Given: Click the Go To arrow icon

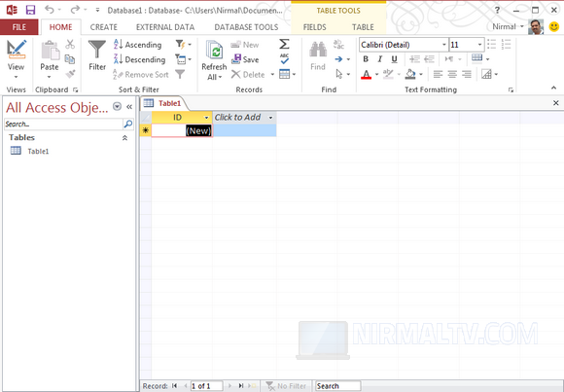Looking at the screenshot, I should click(338, 59).
